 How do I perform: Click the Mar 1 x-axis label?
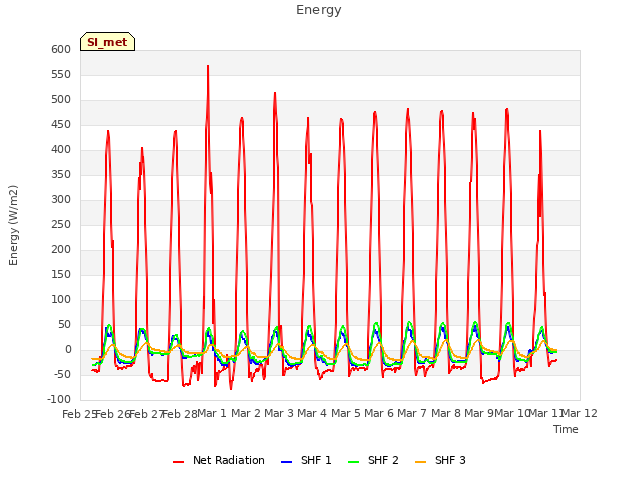(212, 413)
